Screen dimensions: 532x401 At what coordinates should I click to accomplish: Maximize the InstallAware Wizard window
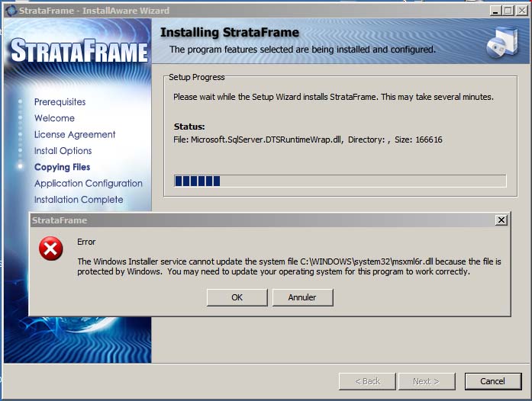tap(507, 11)
